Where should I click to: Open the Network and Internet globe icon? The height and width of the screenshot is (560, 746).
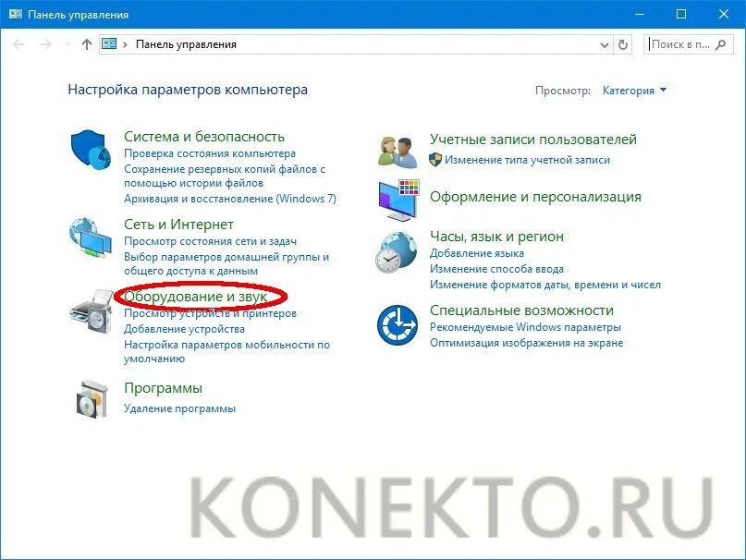(x=91, y=237)
